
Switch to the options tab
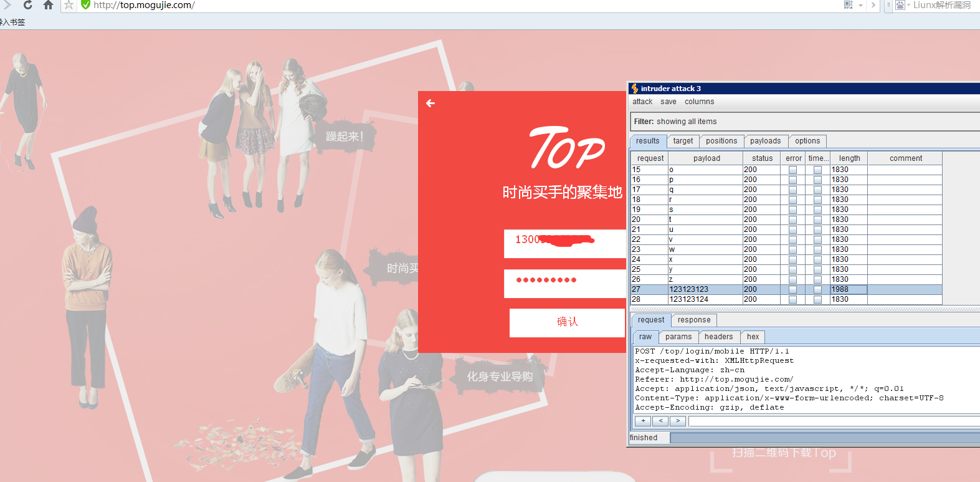pyautogui.click(x=807, y=141)
